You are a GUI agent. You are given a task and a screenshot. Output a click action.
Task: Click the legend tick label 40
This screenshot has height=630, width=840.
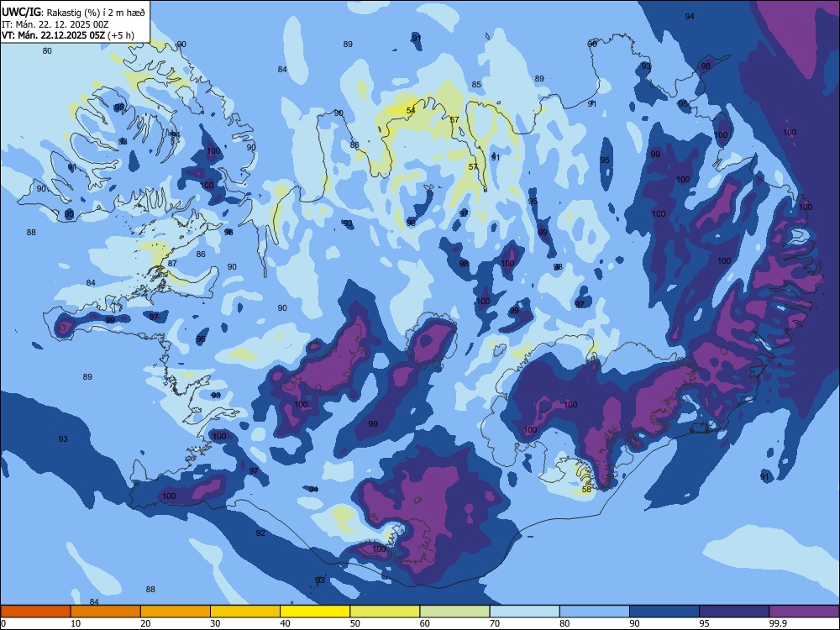285,623
